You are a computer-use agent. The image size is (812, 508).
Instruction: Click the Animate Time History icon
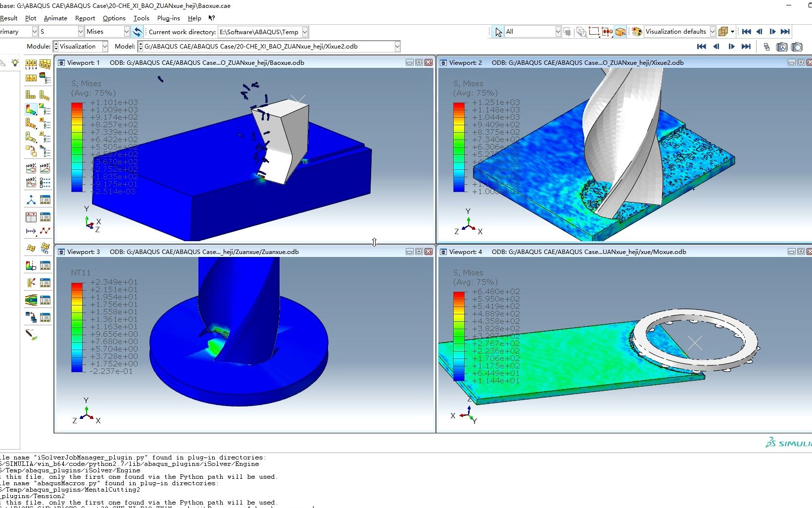click(x=45, y=168)
